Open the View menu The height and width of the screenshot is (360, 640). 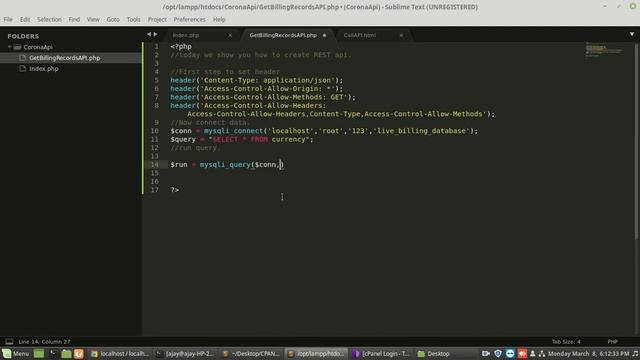click(x=93, y=19)
